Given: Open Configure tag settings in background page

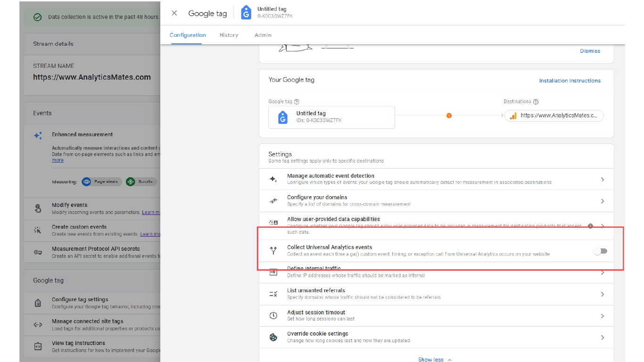Looking at the screenshot, I should coord(92,303).
